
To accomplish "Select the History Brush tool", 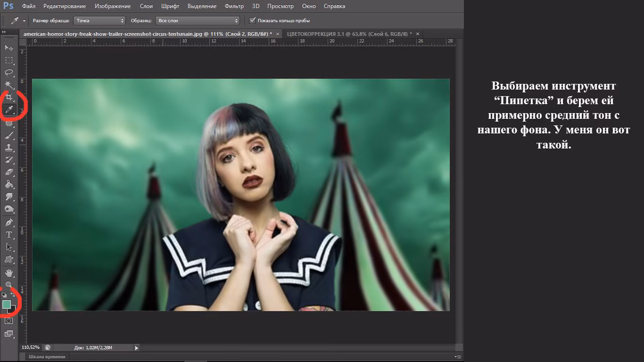I will 9,160.
